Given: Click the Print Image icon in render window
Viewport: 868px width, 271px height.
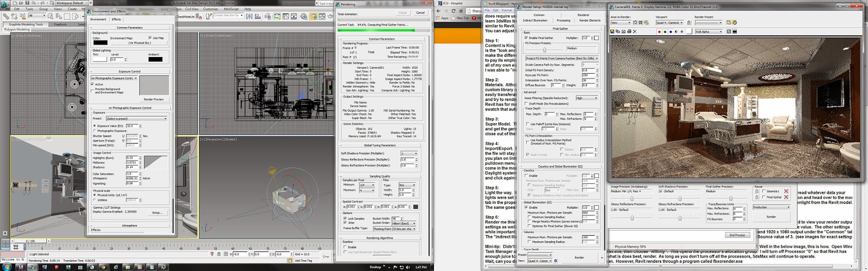Looking at the screenshot, I should click(x=630, y=31).
